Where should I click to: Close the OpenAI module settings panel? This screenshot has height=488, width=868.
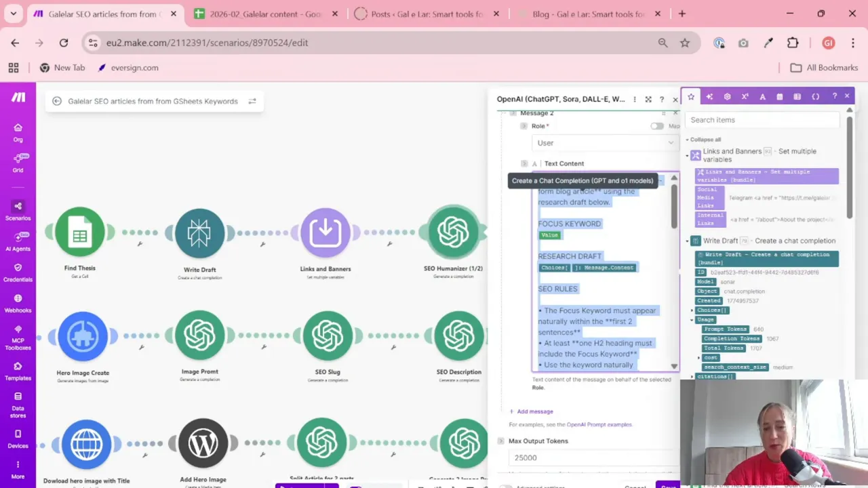(x=675, y=99)
